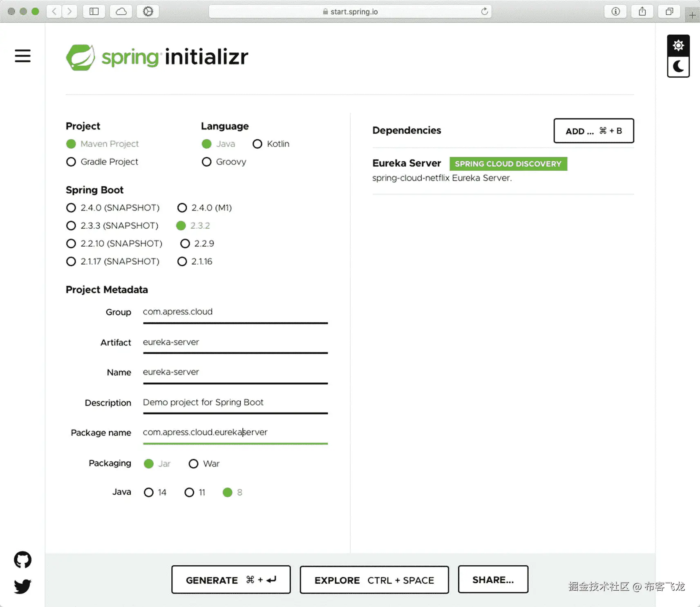Select Spring Boot 2.1.17 (SNAPSHOT)

coord(113,261)
